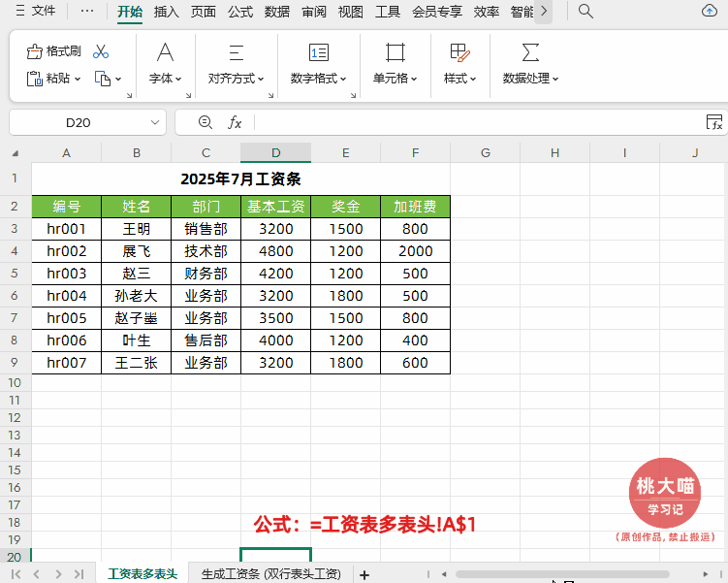
Task: Click the Name Box showing D20
Action: [x=78, y=122]
